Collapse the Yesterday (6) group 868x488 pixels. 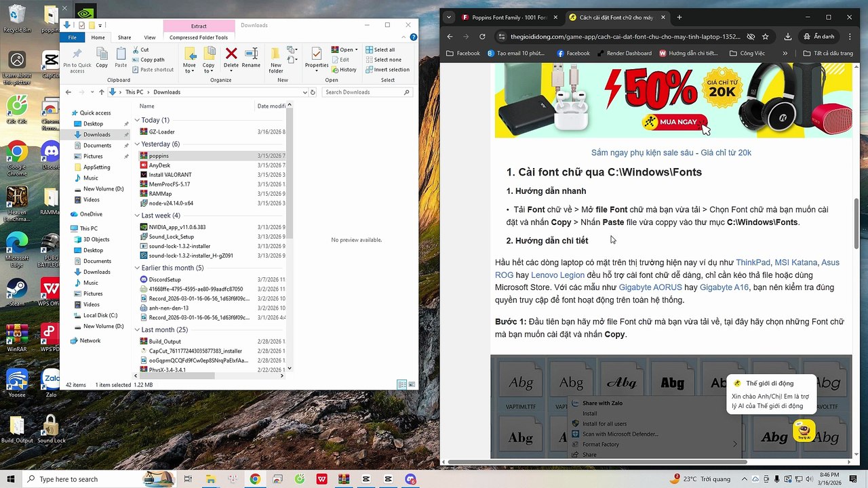(x=138, y=144)
